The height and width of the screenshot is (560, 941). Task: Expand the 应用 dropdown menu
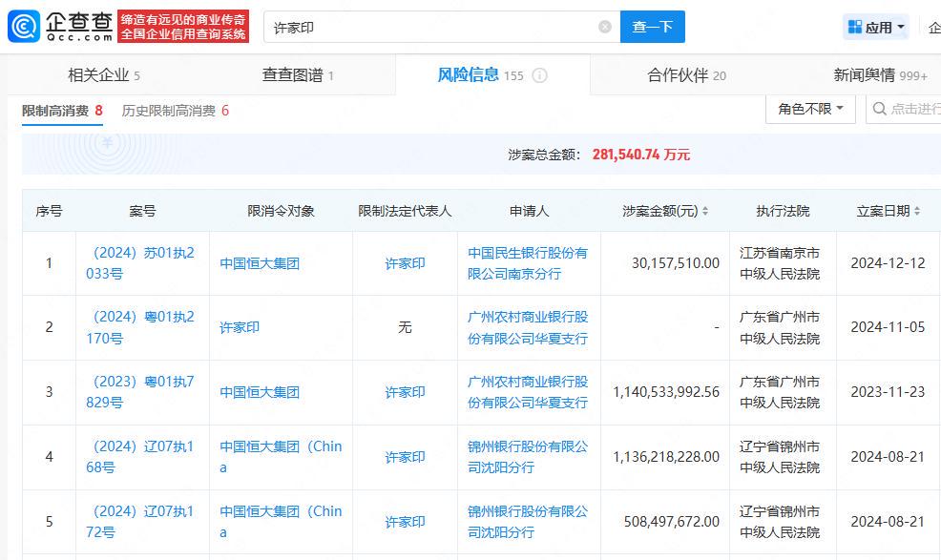click(x=901, y=28)
